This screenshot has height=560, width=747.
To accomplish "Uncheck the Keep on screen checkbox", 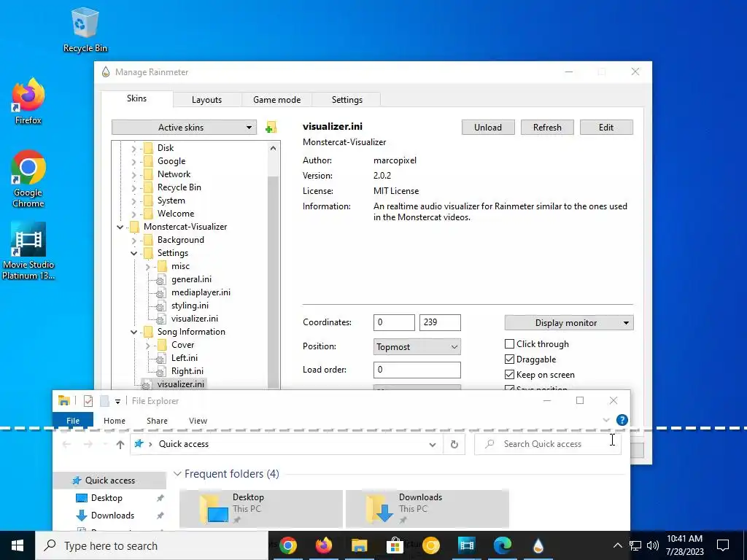I will coord(509,374).
